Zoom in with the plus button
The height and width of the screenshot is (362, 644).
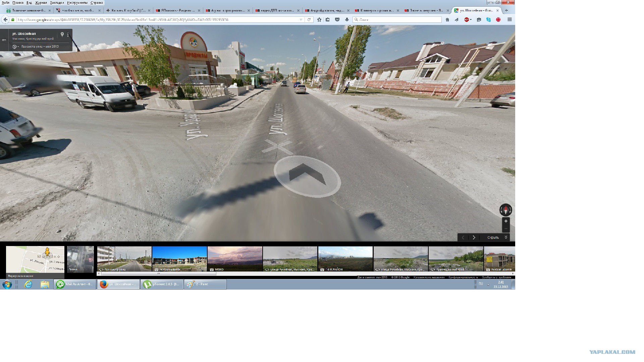coord(506,221)
